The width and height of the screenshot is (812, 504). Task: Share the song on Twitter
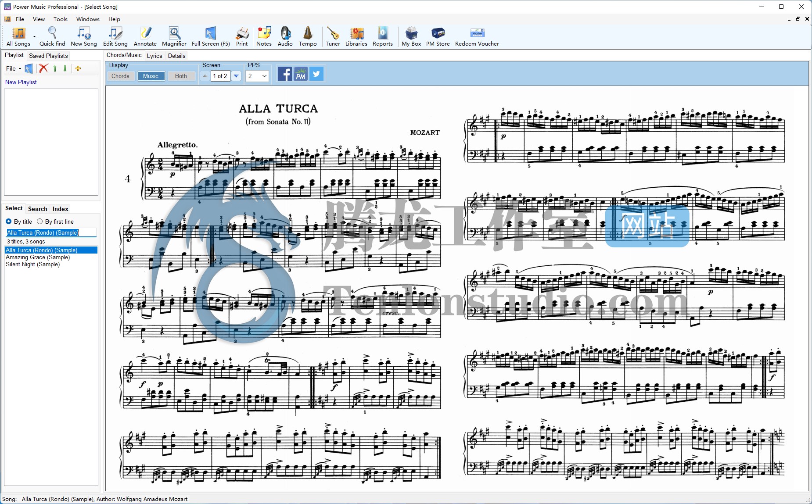pos(316,74)
